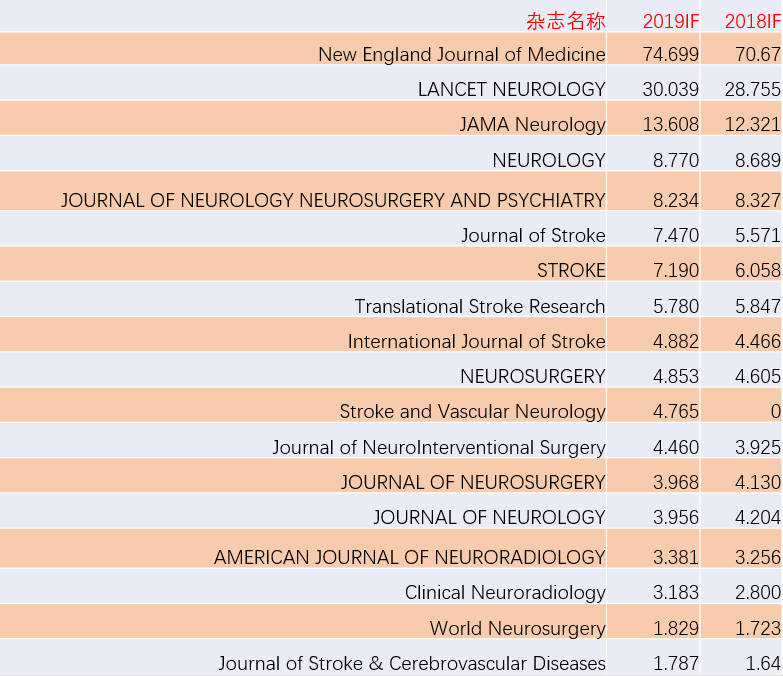The height and width of the screenshot is (676, 783).
Task: Click the 6.058 value
Action: [x=758, y=271]
